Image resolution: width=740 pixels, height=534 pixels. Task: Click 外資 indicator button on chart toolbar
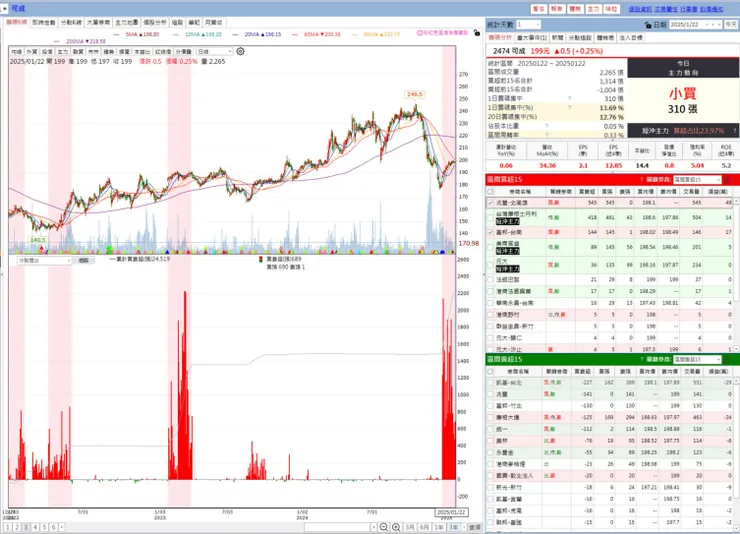[x=32, y=51]
